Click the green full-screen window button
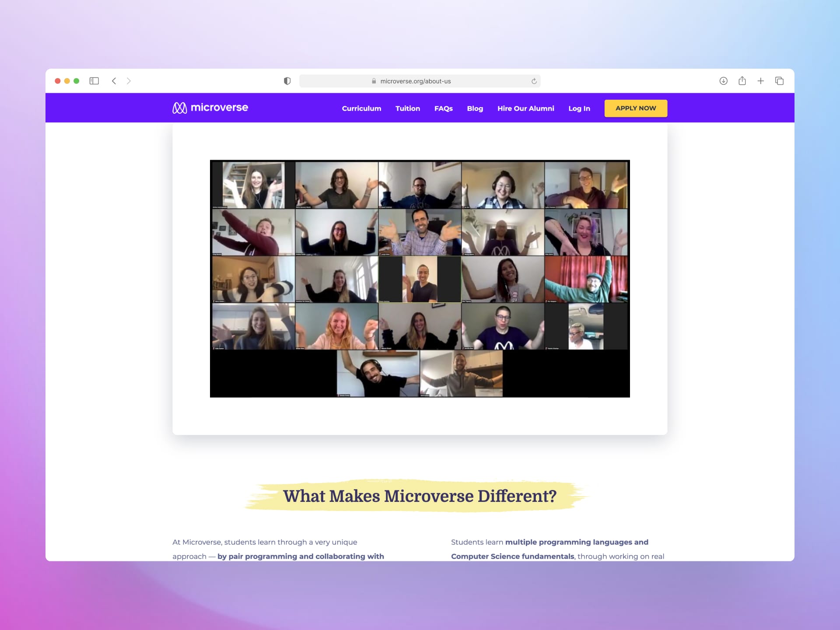 pyautogui.click(x=77, y=81)
